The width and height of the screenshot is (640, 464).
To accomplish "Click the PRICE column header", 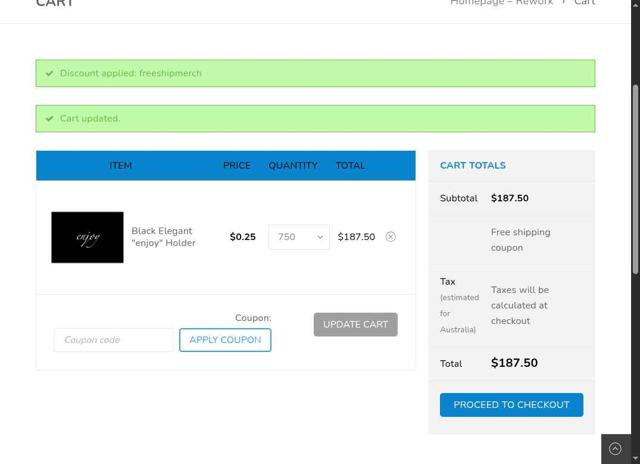I will [x=237, y=165].
